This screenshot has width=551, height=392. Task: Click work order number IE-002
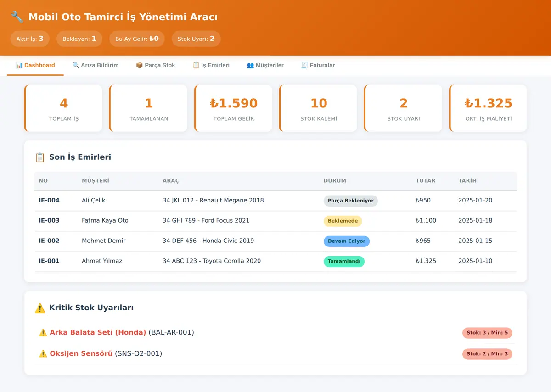[x=49, y=241]
